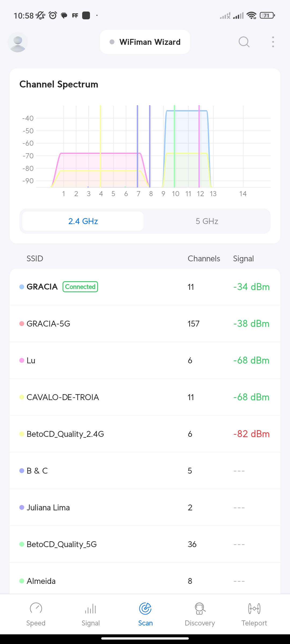Select the 2.4 GHz band
Viewport: 290px width, 644px height.
[83, 221]
